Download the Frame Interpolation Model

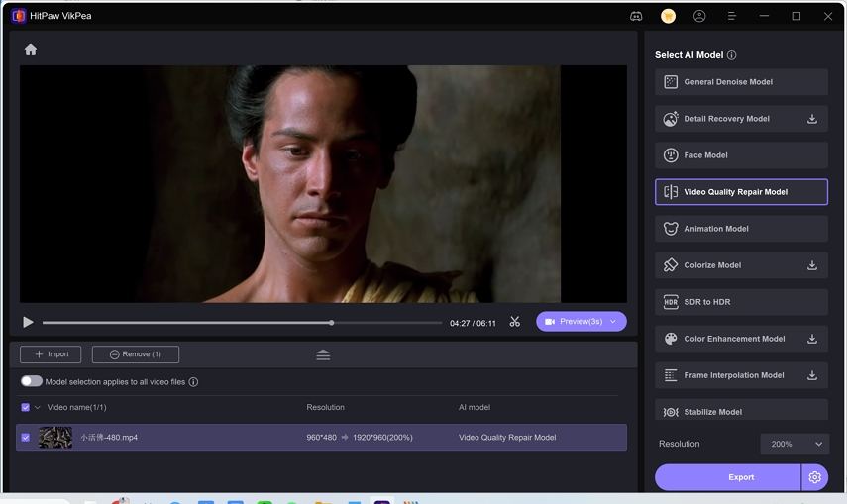click(812, 375)
